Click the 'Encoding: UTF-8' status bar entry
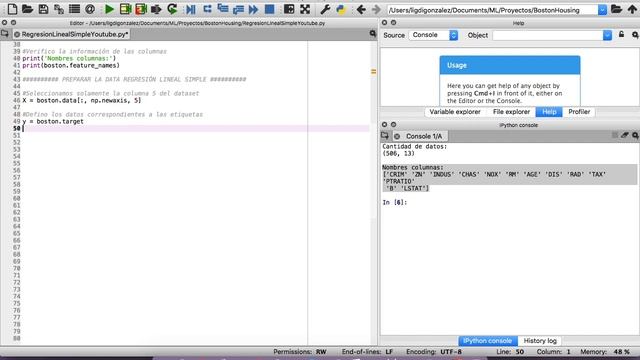 (433, 351)
